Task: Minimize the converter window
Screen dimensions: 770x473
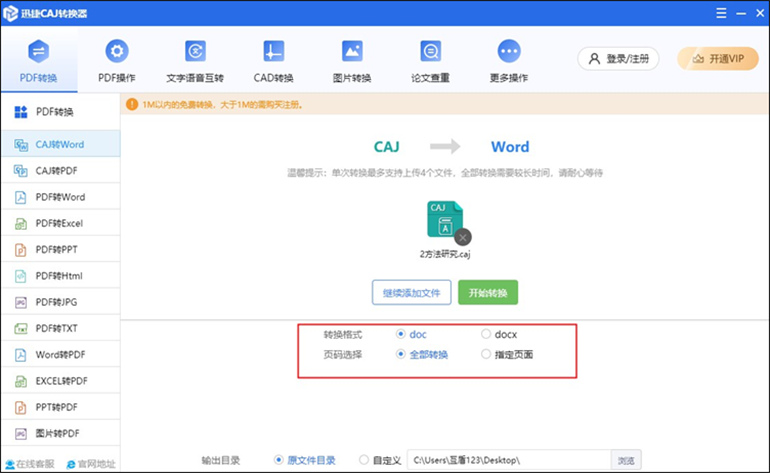Action: pyautogui.click(x=741, y=13)
